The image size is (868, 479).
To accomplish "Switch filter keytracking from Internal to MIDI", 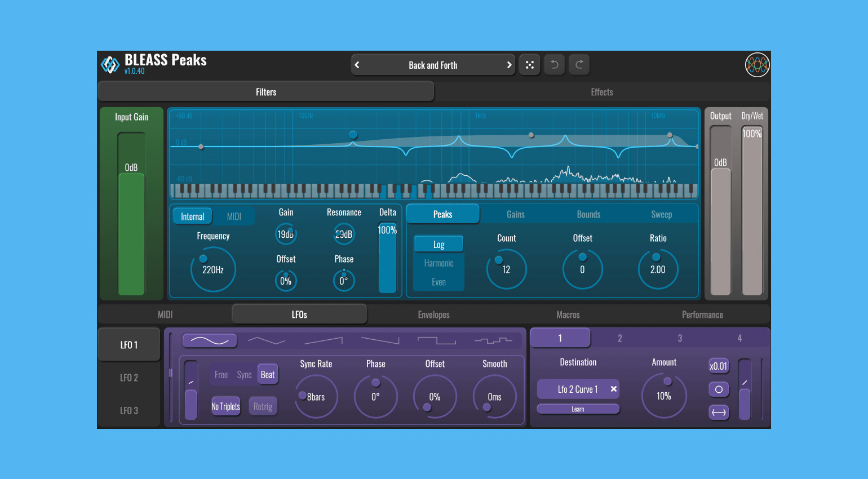I will (x=235, y=216).
